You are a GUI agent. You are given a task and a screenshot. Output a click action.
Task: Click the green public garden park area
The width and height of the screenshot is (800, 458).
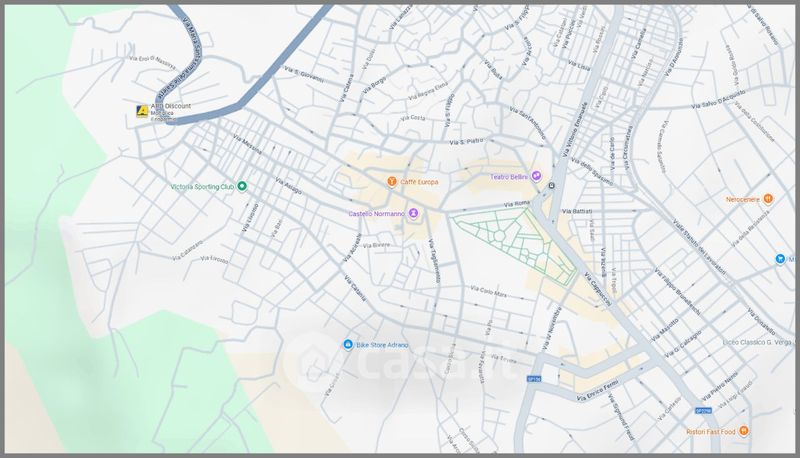510,240
